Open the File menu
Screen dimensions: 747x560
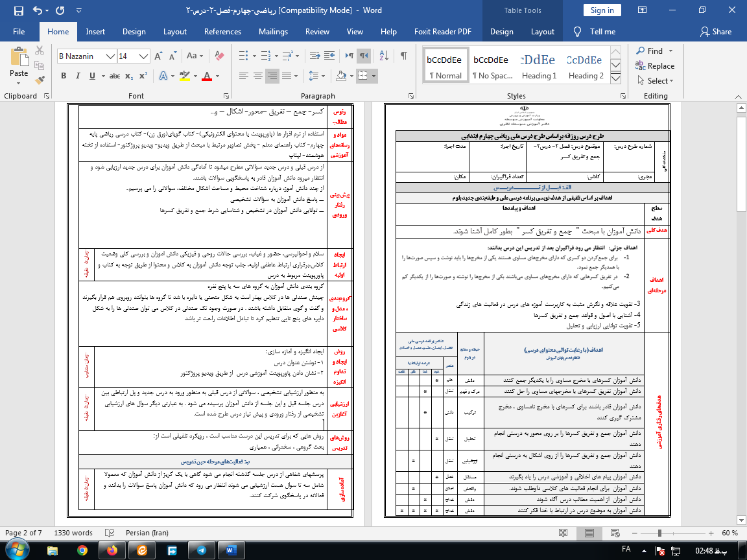(x=19, y=32)
